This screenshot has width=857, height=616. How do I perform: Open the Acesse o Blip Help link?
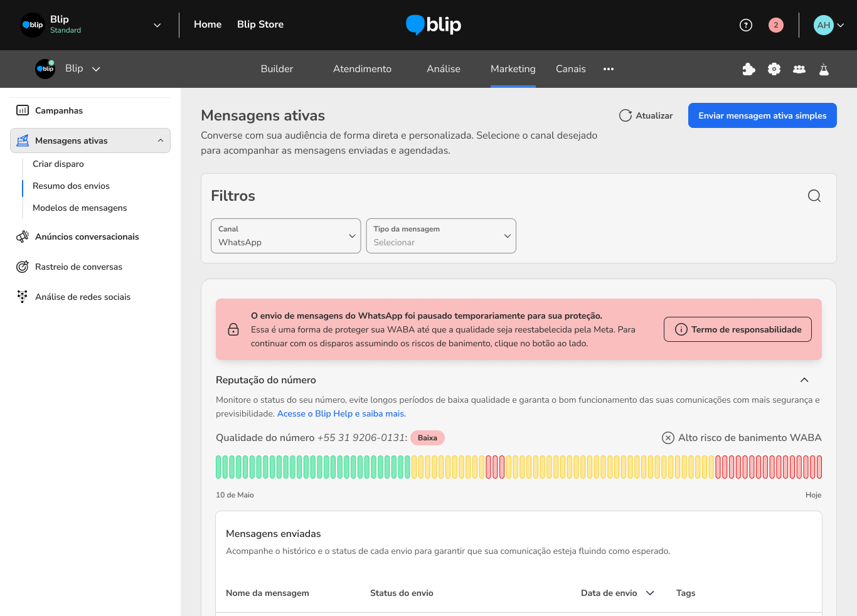[x=341, y=413]
